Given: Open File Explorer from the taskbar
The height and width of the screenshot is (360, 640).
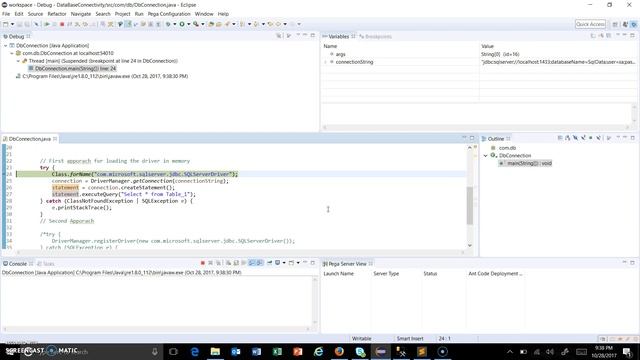Looking at the screenshot, I should [215, 351].
